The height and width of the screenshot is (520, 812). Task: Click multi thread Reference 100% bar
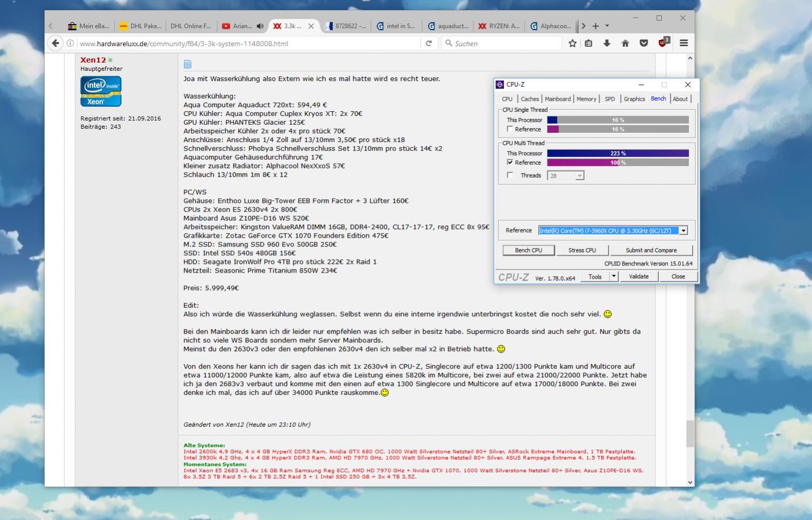point(618,163)
